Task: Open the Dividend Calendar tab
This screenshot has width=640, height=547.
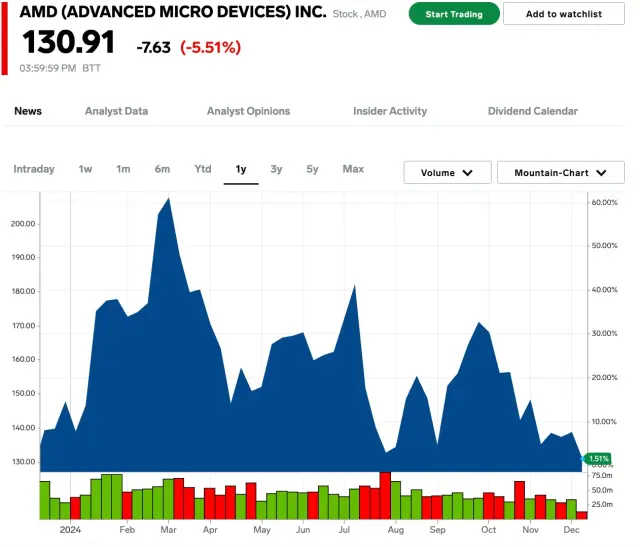Action: [x=532, y=111]
